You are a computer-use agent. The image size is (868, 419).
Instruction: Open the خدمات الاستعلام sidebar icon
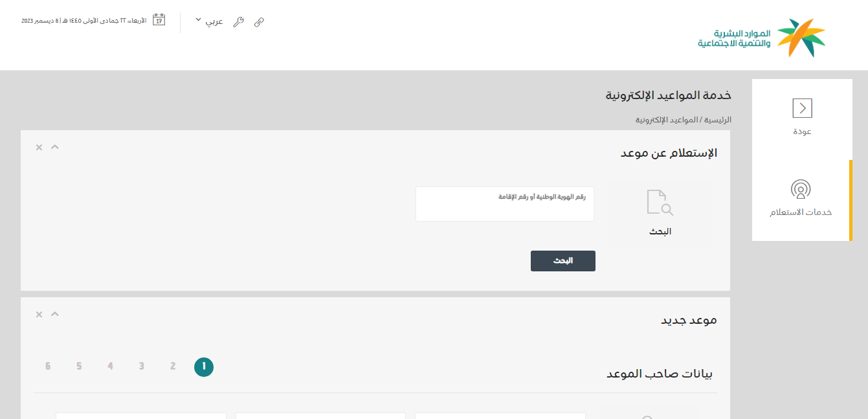pyautogui.click(x=801, y=190)
